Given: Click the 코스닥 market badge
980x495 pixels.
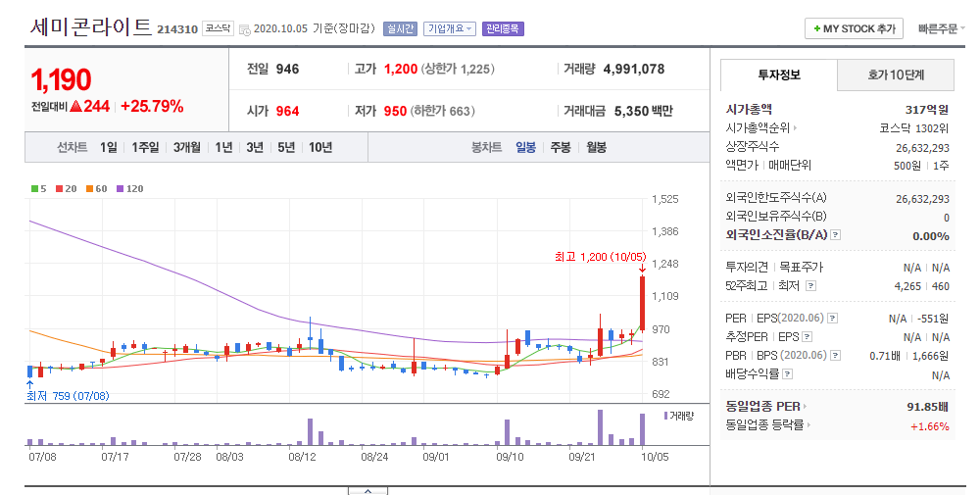Looking at the screenshot, I should click(x=218, y=28).
